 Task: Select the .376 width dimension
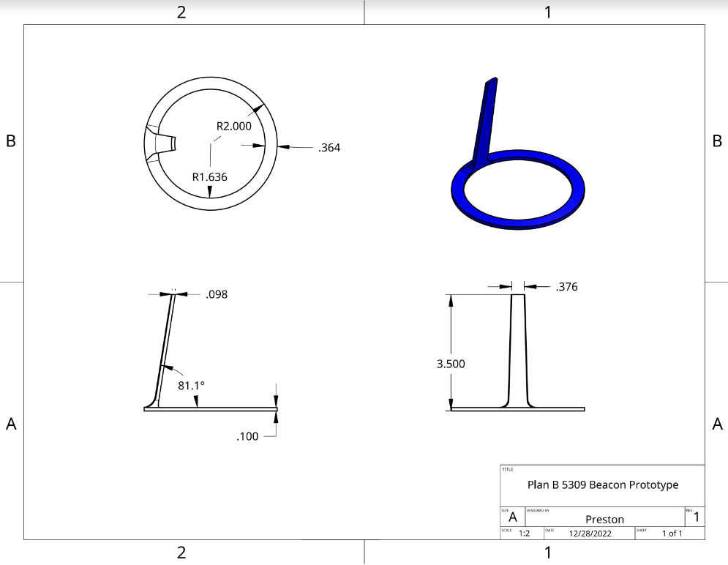point(566,287)
